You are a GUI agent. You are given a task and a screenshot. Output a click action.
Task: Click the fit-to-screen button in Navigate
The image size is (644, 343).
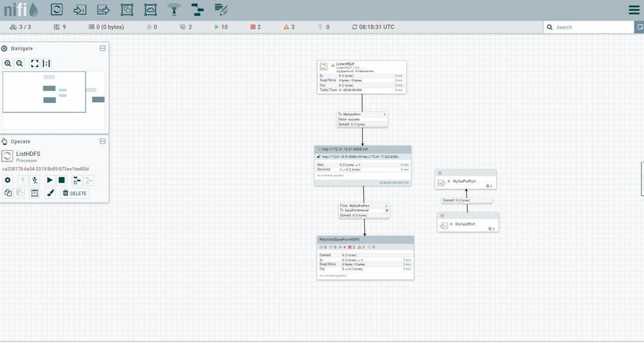[x=35, y=63]
